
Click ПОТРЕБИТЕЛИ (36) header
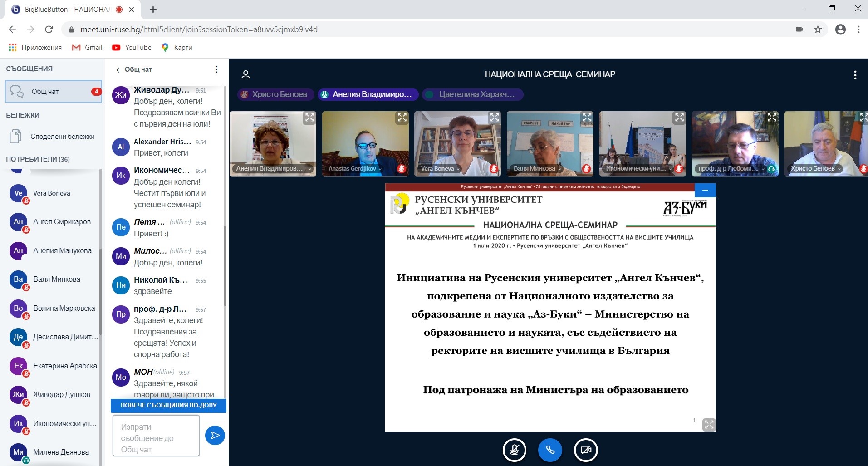(x=38, y=159)
